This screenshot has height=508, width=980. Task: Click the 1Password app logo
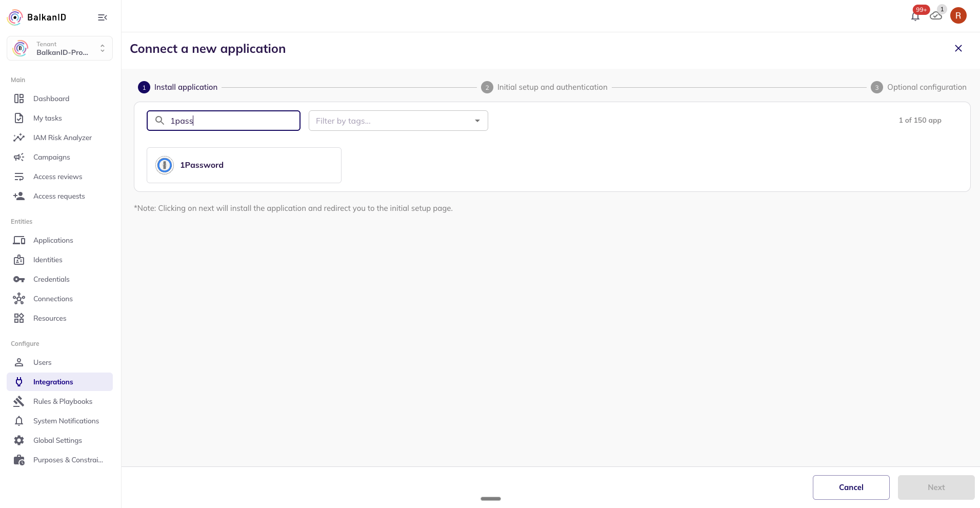165,165
